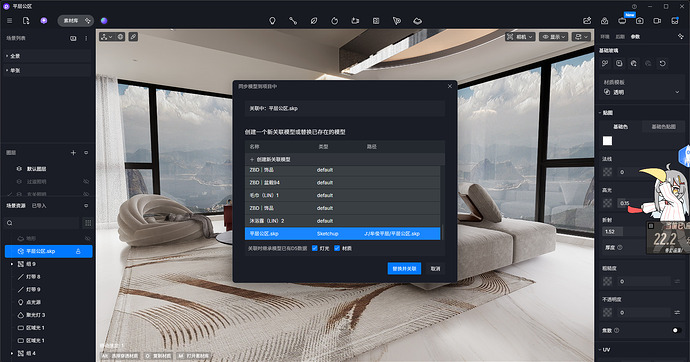Select the 基础色 tab
This screenshot has height=362, width=690.
[620, 127]
